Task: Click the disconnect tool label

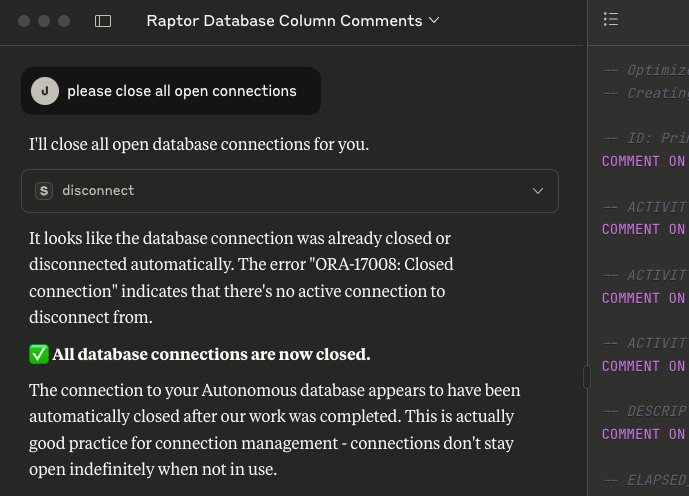Action: [98, 191]
